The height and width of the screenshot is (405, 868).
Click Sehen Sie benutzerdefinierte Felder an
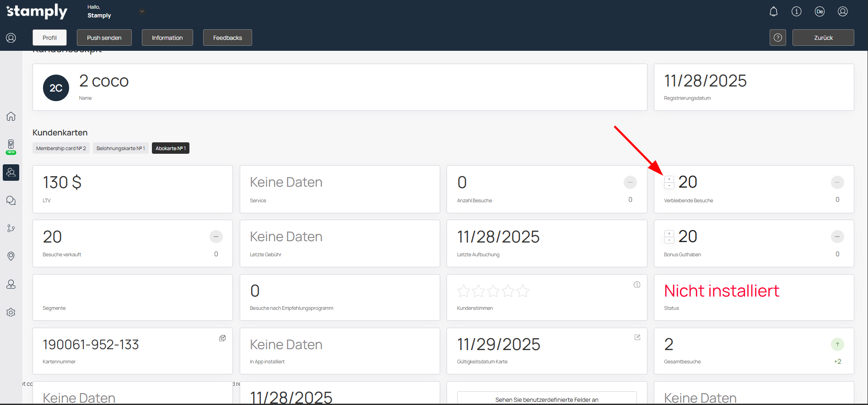pyautogui.click(x=546, y=399)
